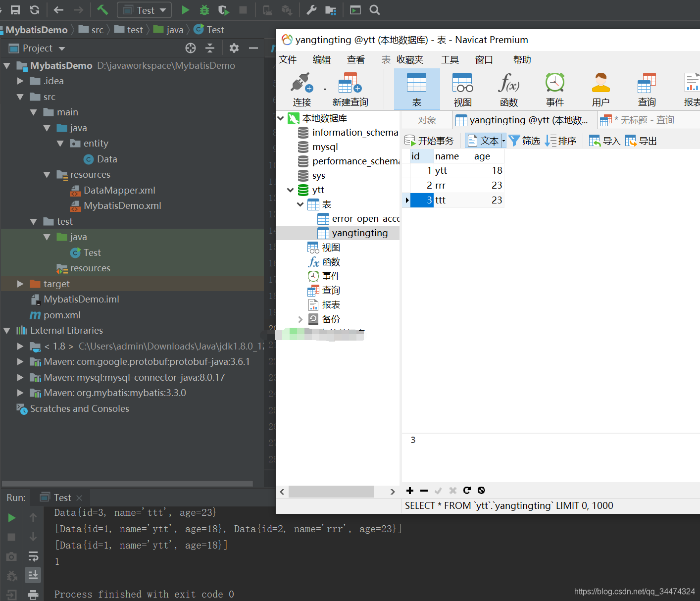700x601 pixels.
Task: Toggle scroll to end in Run console
Action: click(x=33, y=575)
